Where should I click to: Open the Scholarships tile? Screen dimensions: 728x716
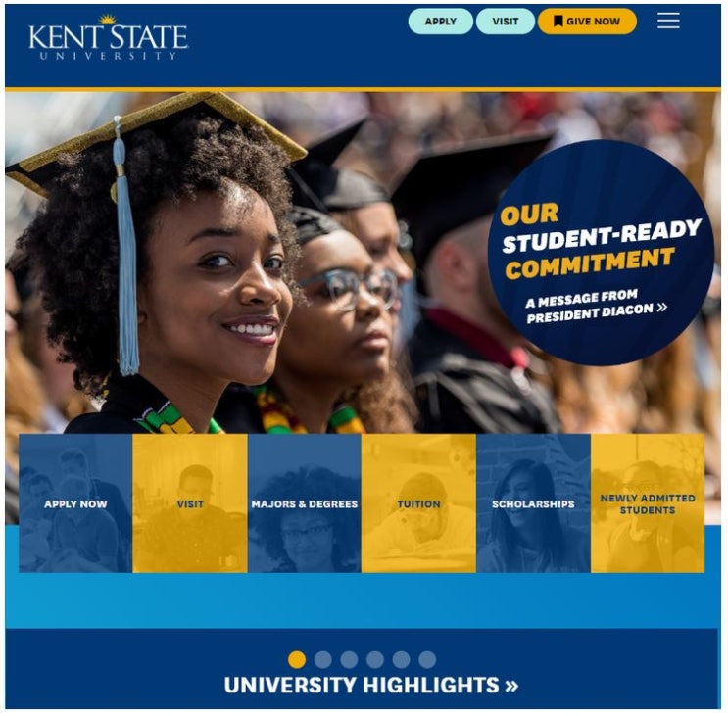533,503
